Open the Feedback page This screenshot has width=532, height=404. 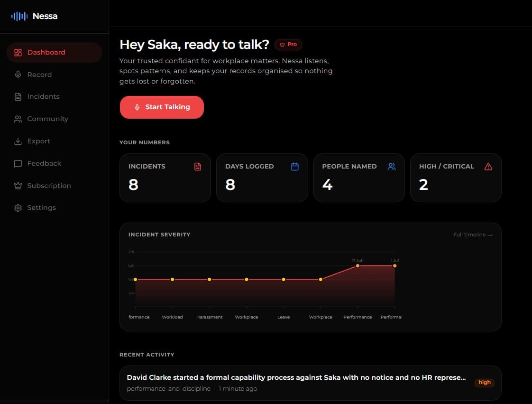point(54,163)
